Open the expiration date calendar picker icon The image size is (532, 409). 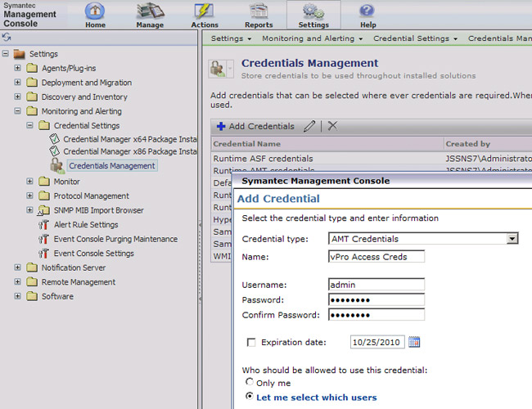point(414,342)
